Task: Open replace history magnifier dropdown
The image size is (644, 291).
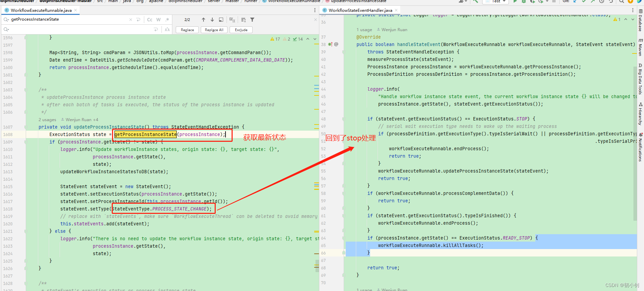Action: 6,30
